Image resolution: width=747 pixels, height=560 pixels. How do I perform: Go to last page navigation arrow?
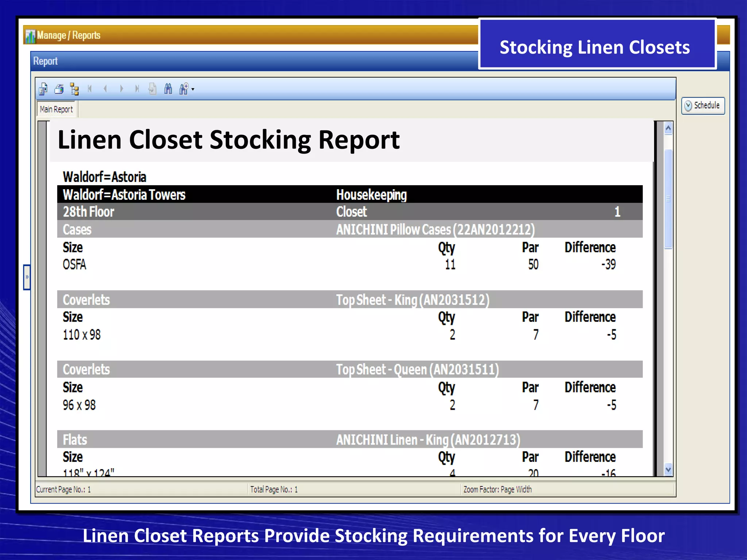tap(137, 89)
